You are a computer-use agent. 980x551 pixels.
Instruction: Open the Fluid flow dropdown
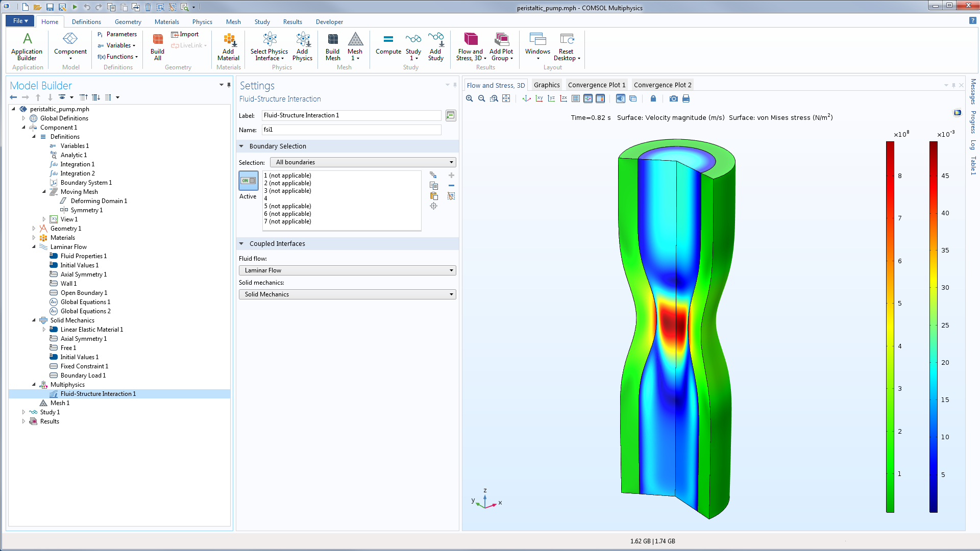[347, 270]
